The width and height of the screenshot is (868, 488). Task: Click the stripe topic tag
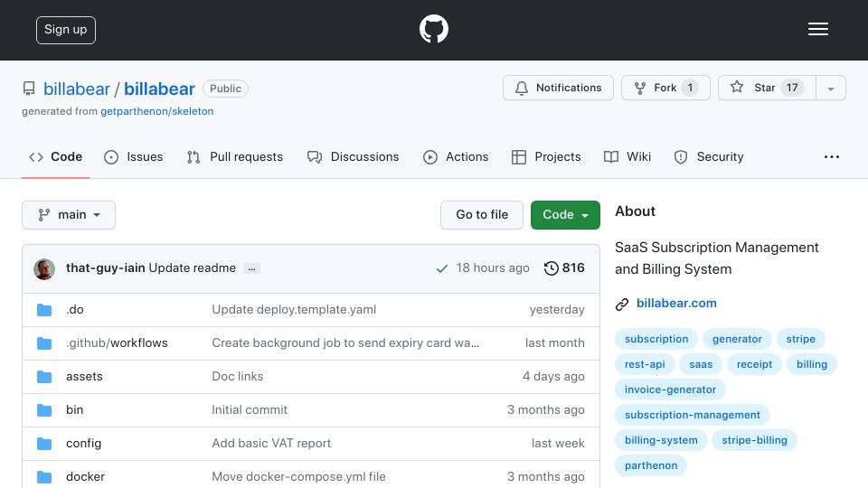(800, 339)
